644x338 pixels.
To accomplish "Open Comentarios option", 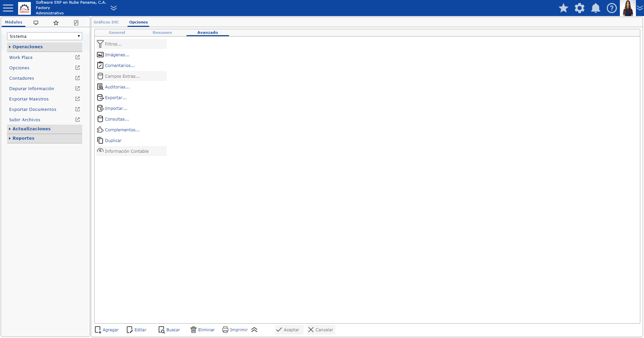I will (131, 66).
